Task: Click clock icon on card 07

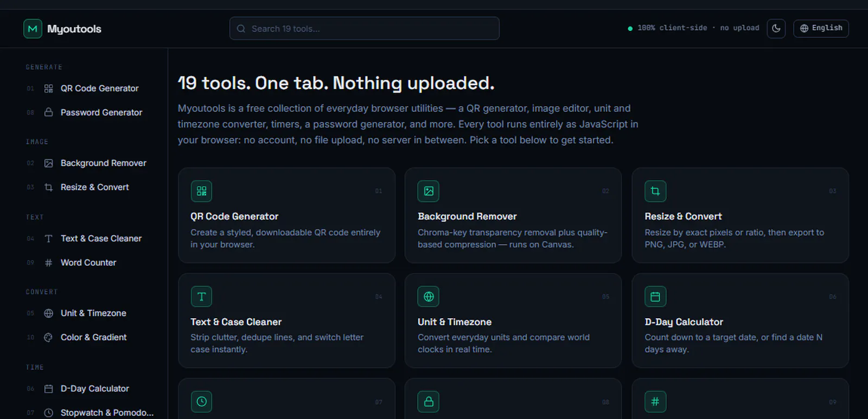Action: (201, 402)
